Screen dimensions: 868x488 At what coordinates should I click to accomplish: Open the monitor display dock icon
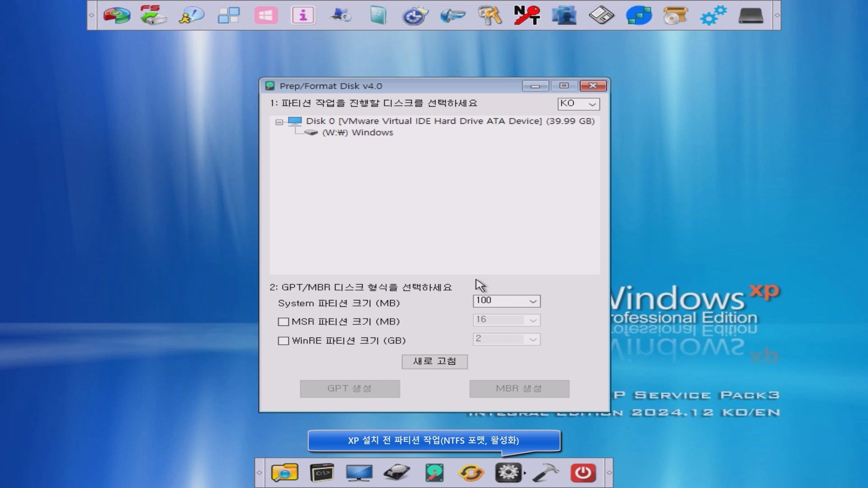[359, 473]
